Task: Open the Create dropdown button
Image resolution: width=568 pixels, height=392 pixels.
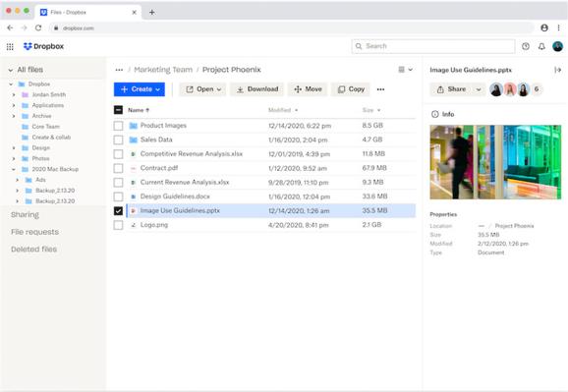Action: [x=140, y=89]
